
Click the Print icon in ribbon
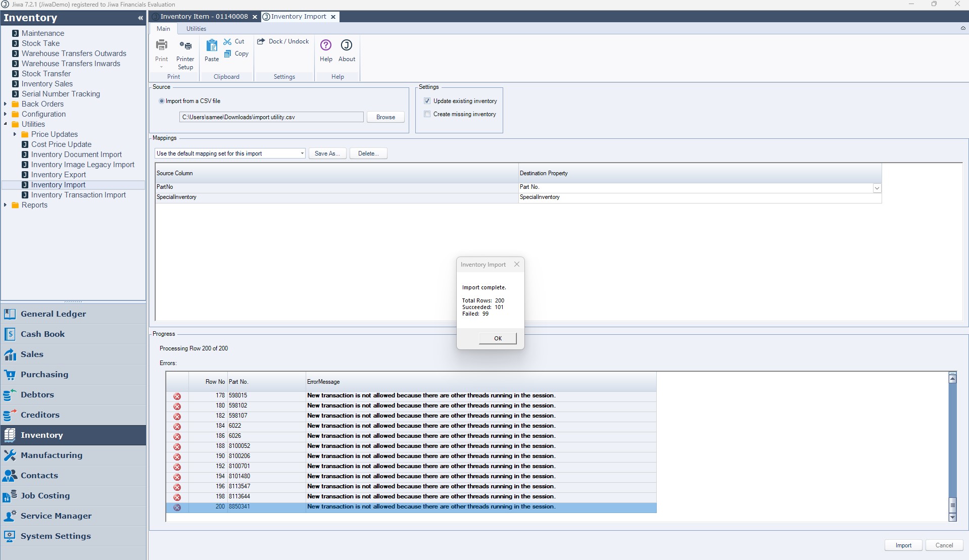coord(162,45)
